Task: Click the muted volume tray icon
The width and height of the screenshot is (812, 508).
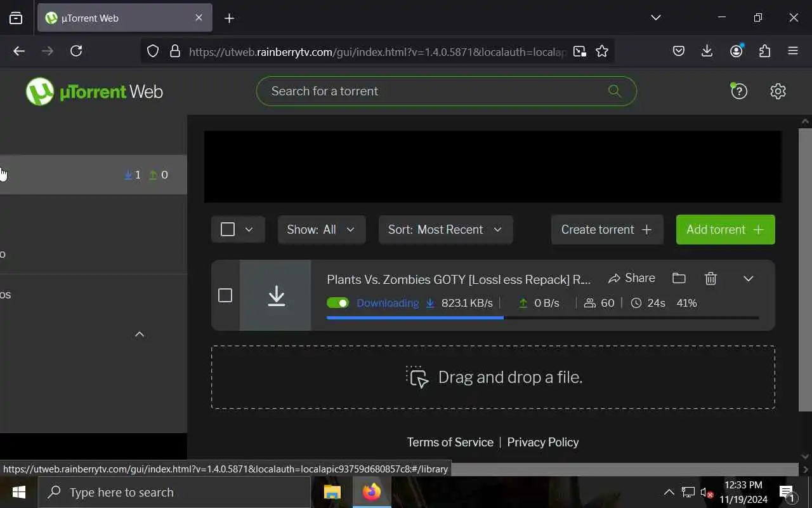Action: click(707, 492)
